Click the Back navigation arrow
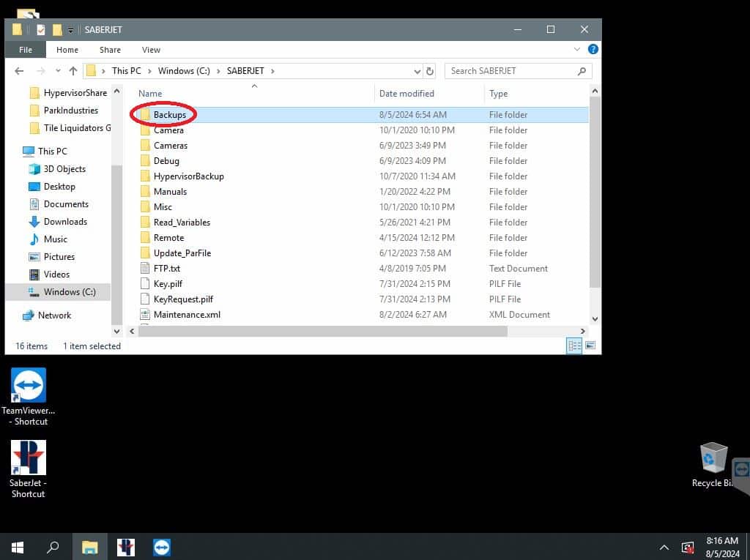The width and height of the screenshot is (750, 560). pyautogui.click(x=19, y=71)
